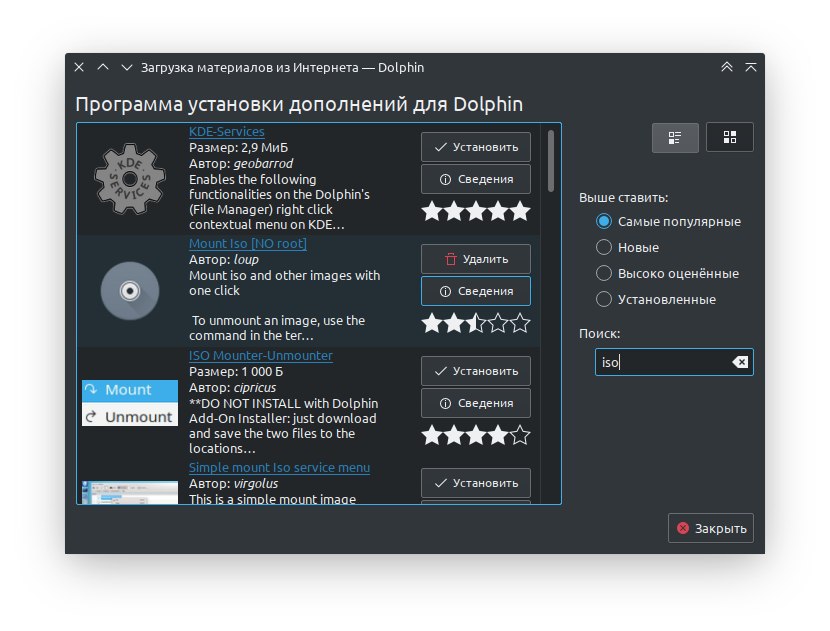Click author name geobarrod
Image resolution: width=830 pixels, height=631 pixels.
(263, 164)
